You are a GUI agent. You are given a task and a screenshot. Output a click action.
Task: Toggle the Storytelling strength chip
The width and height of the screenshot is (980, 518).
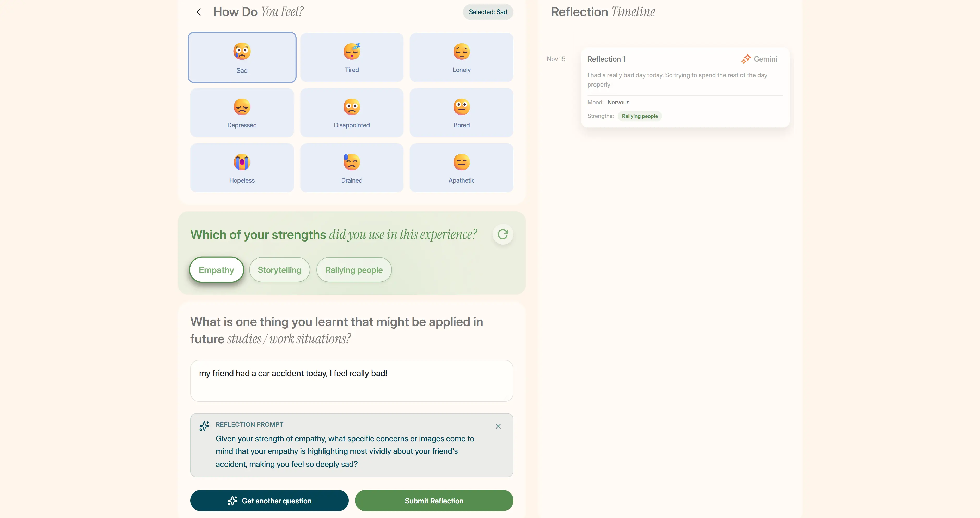coord(279,270)
